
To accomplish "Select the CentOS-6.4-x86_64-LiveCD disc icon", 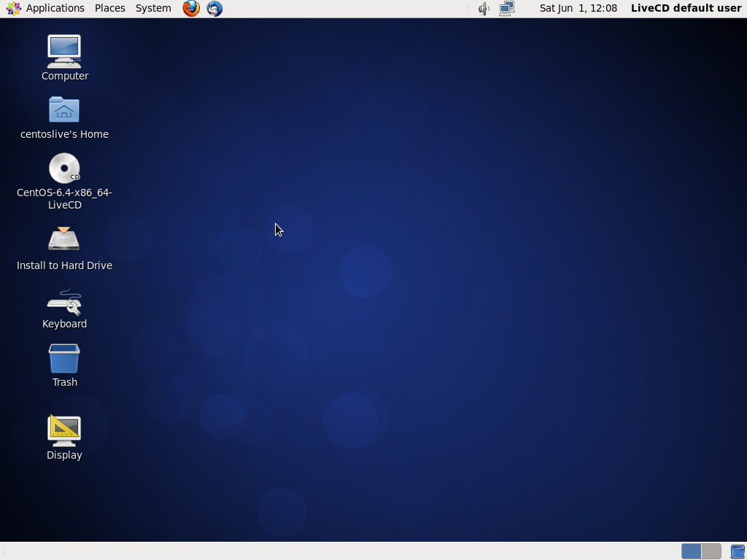I will click(64, 168).
